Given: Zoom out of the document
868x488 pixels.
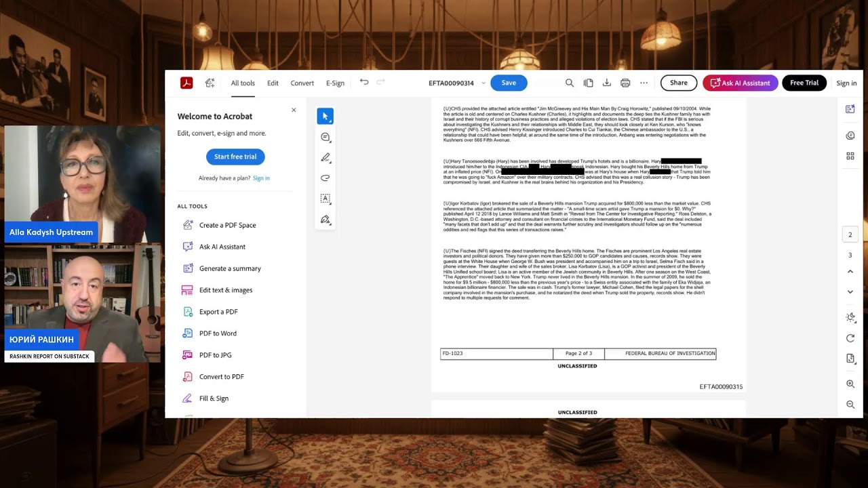Looking at the screenshot, I should (x=850, y=405).
